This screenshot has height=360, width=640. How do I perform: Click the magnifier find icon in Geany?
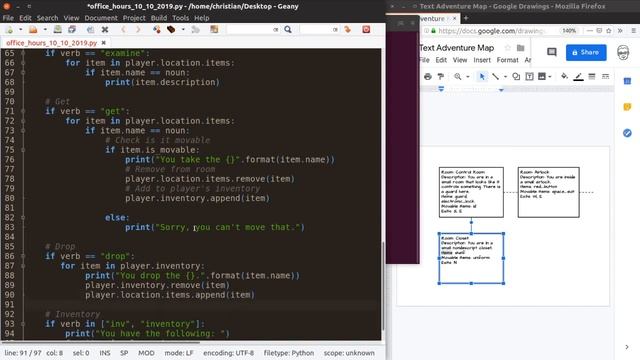point(288,29)
